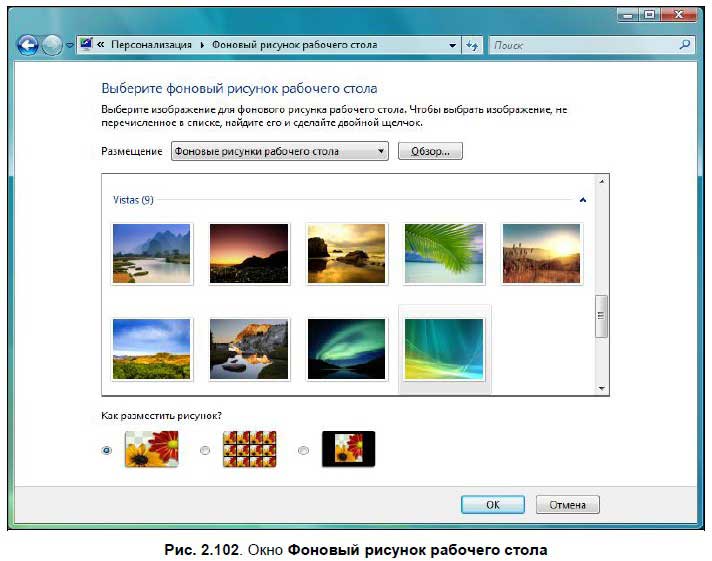Choose rocky cliff lake reflection wallpaper

tap(249, 349)
